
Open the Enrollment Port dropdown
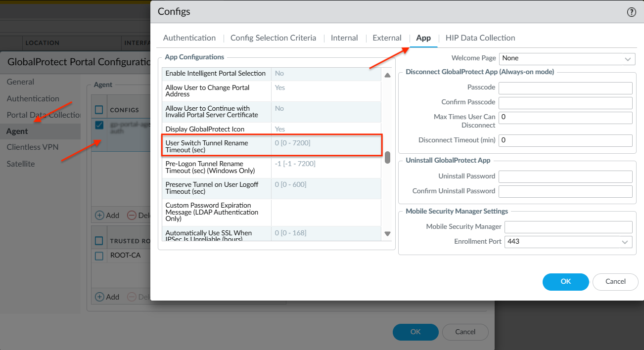[x=626, y=242]
